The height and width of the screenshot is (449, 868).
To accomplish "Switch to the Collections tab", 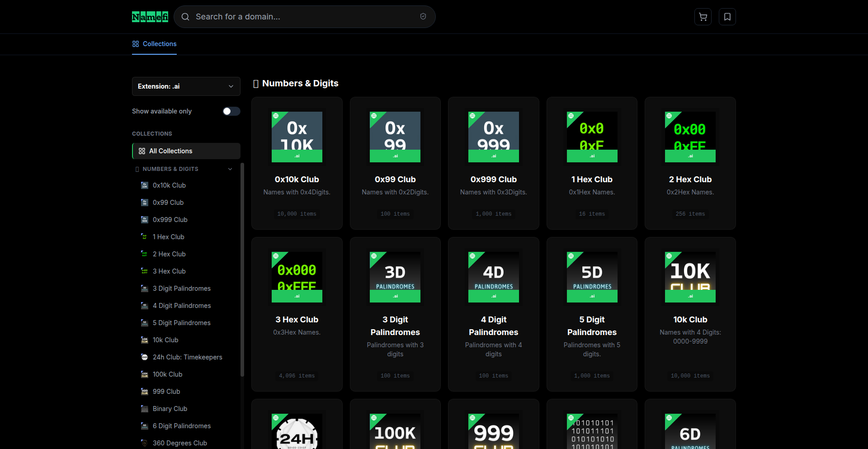I will pyautogui.click(x=154, y=44).
